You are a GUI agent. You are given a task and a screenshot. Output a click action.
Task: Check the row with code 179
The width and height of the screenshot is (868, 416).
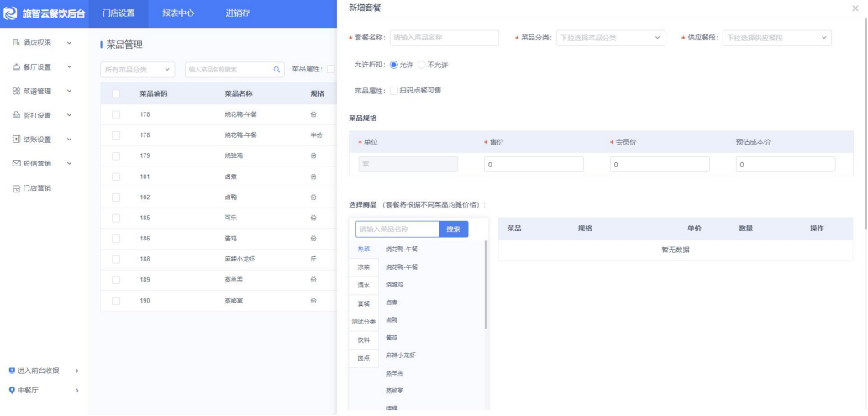116,155
